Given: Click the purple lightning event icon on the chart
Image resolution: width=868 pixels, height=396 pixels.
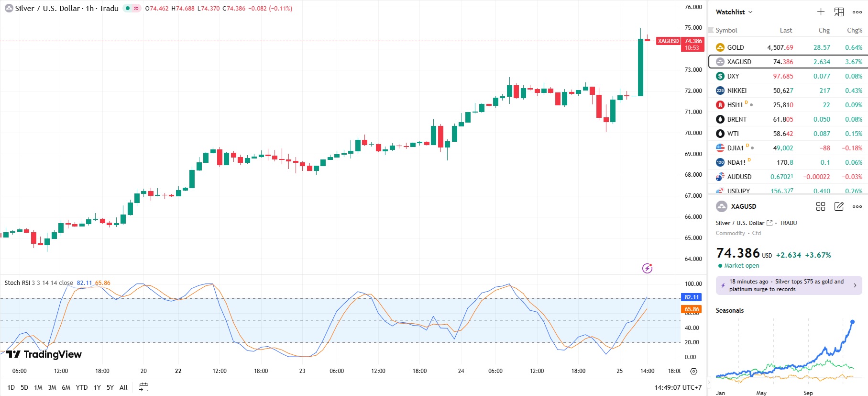Looking at the screenshot, I should [647, 268].
